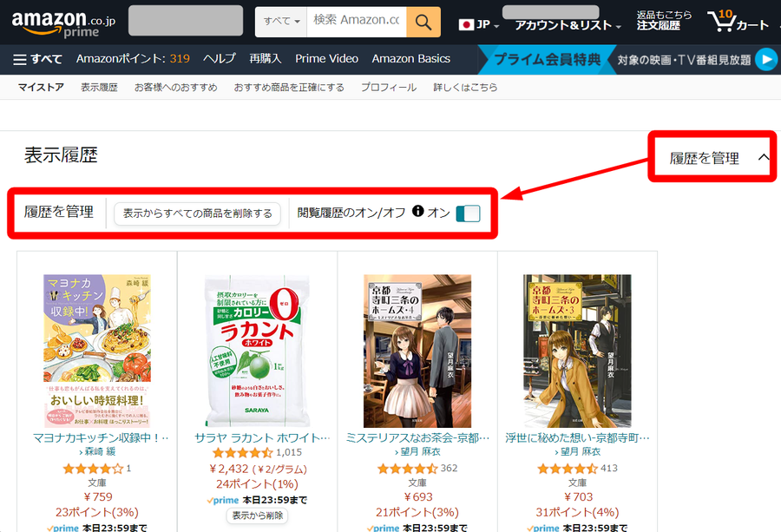The width and height of the screenshot is (781, 532).
Task: Click the 京都寺町三条のホームズ・3 cover
Action: tap(577, 351)
